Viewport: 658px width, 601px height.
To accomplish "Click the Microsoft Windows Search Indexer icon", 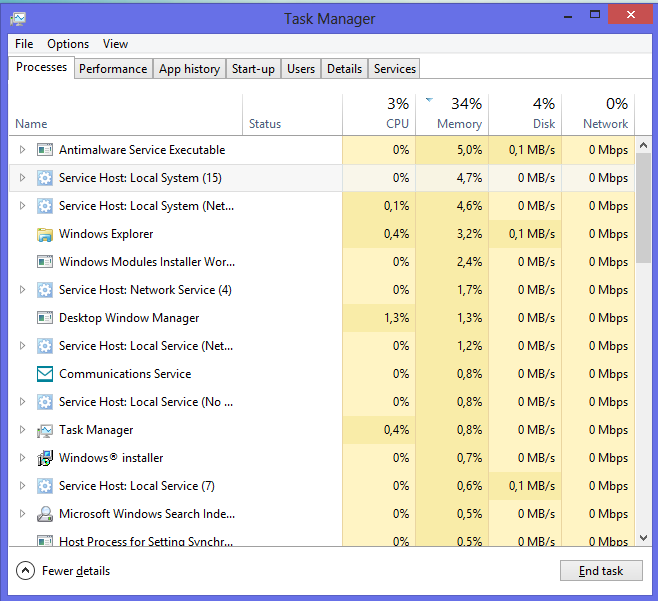I will pos(44,514).
